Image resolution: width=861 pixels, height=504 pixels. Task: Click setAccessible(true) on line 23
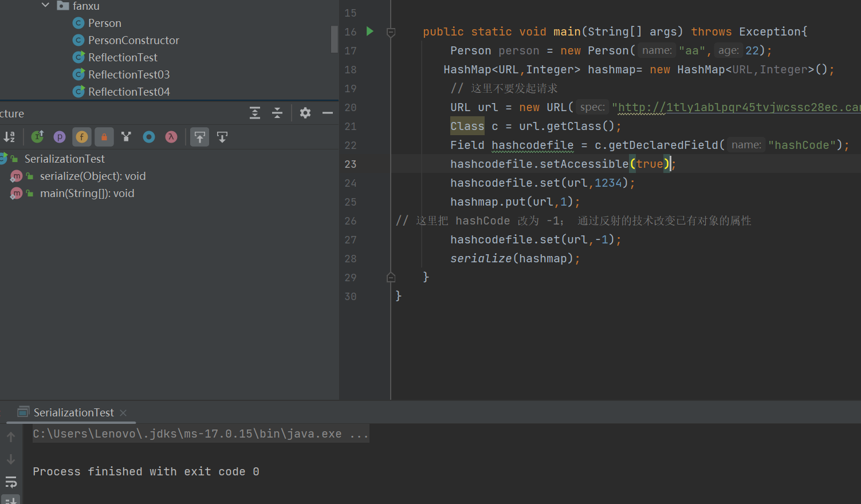(605, 164)
